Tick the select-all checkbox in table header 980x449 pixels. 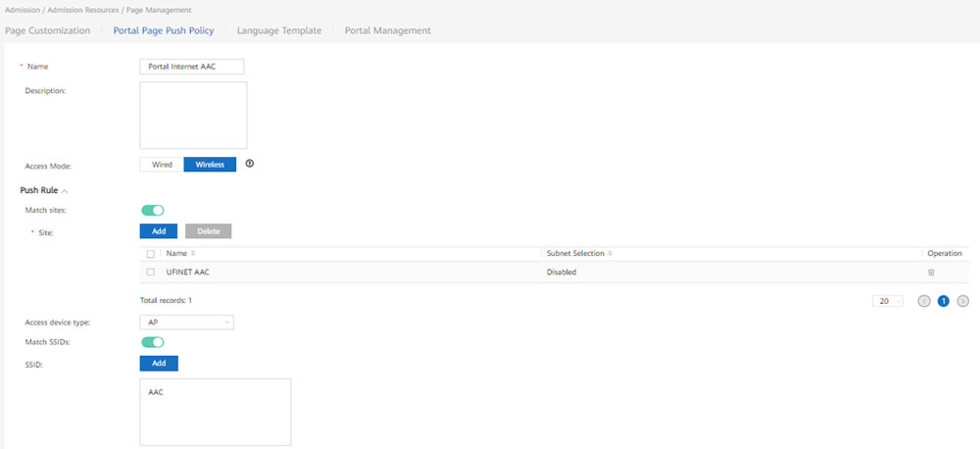pos(151,254)
